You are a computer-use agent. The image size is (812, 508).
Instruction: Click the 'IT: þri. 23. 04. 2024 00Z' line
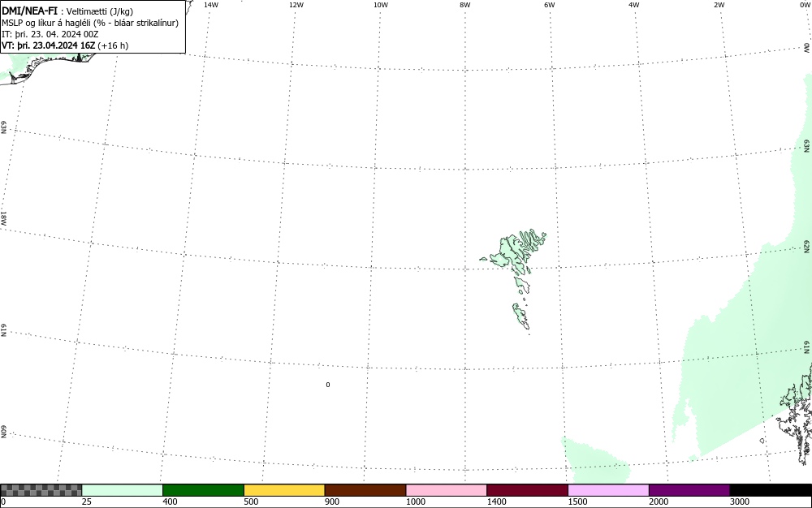[x=50, y=34]
